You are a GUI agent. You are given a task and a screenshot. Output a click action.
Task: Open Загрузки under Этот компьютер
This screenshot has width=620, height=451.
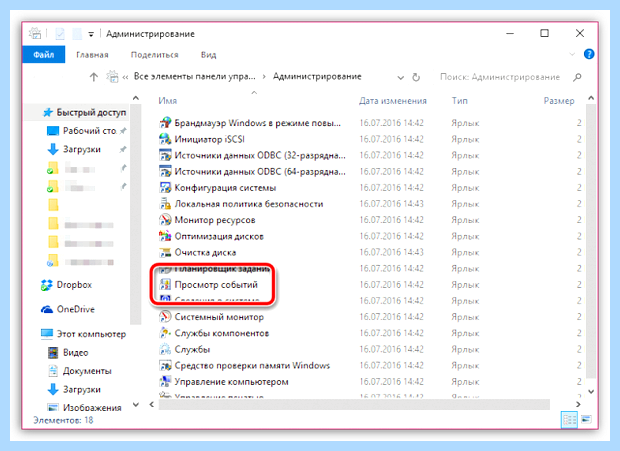(74, 390)
